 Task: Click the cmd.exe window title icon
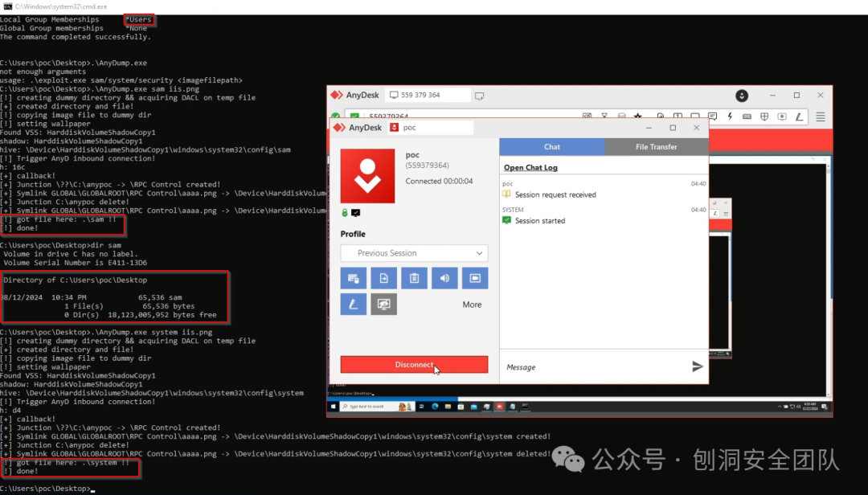(8, 6)
